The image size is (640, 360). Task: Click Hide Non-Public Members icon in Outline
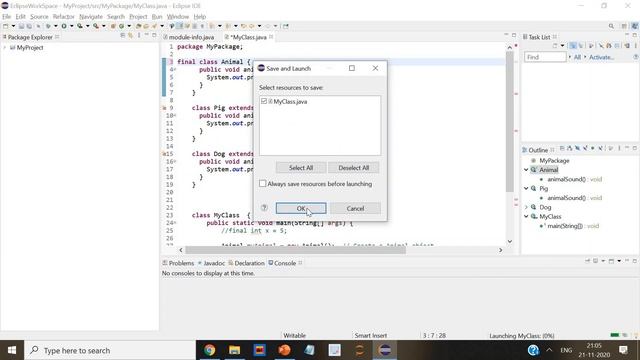(593, 149)
